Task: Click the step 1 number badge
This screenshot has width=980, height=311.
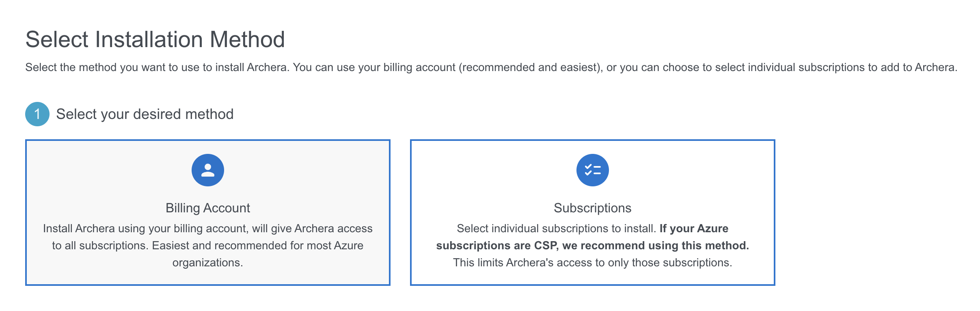Action: click(x=37, y=114)
